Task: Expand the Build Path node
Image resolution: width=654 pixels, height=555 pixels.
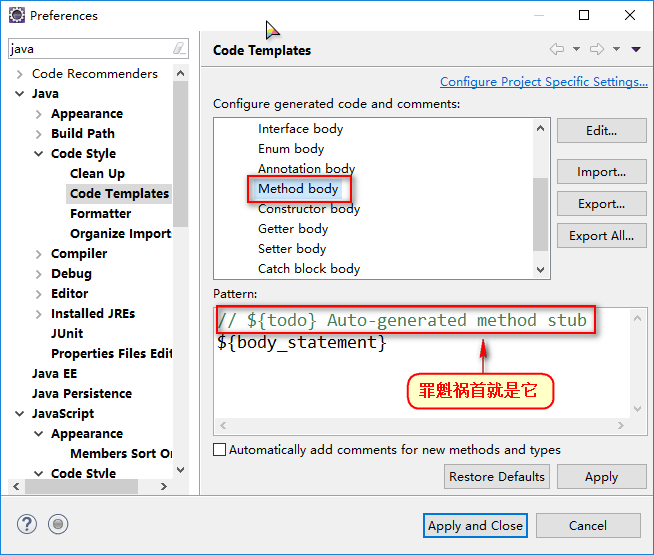Action: [x=38, y=134]
